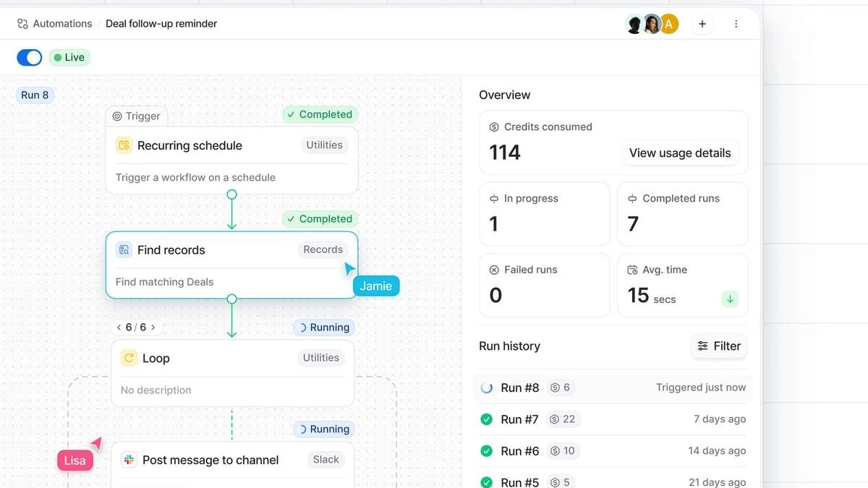Click green check icon on Run #6

(487, 451)
